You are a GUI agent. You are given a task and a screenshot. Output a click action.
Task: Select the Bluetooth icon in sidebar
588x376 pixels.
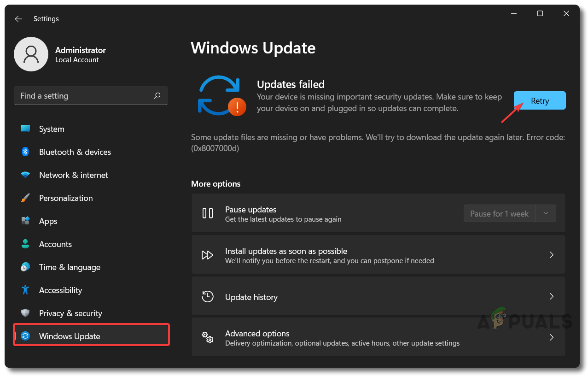pyautogui.click(x=25, y=152)
